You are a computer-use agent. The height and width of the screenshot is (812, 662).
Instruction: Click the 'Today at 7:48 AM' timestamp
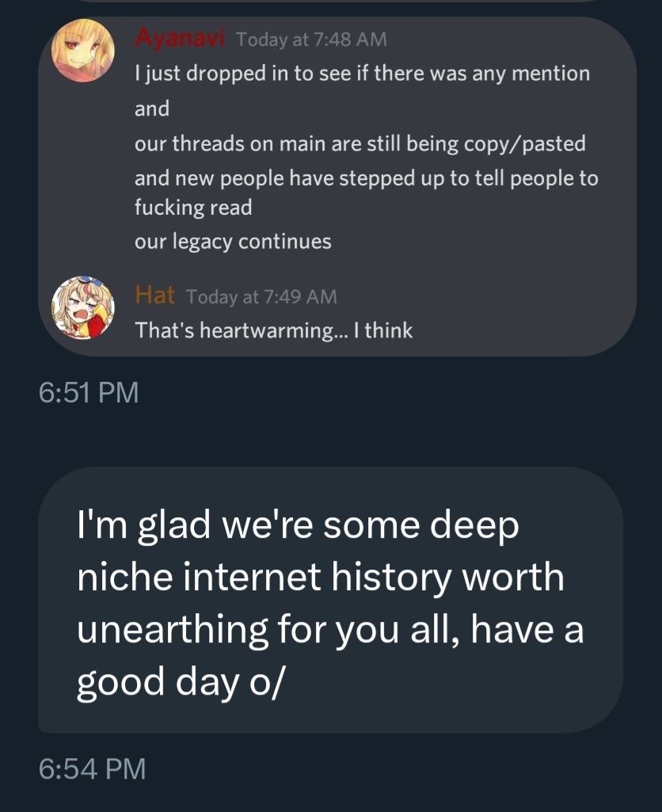311,40
